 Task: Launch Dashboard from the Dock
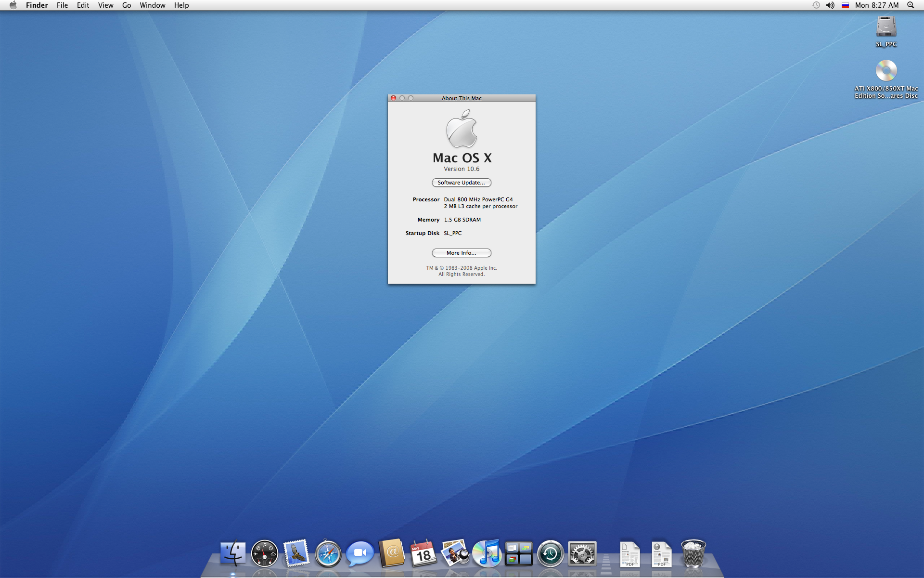click(x=265, y=553)
